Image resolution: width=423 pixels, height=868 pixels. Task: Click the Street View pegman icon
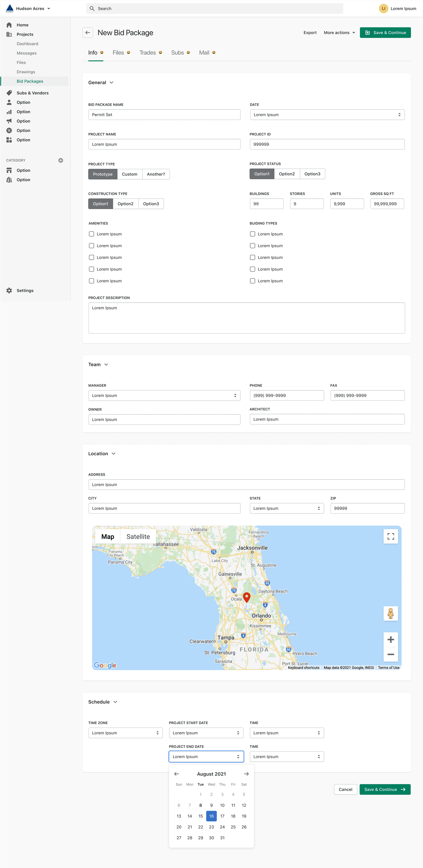pyautogui.click(x=390, y=613)
